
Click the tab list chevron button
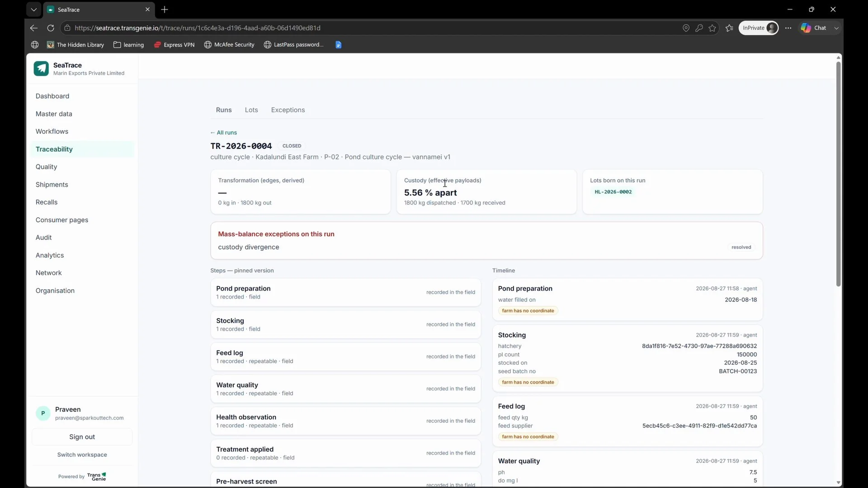point(34,9)
